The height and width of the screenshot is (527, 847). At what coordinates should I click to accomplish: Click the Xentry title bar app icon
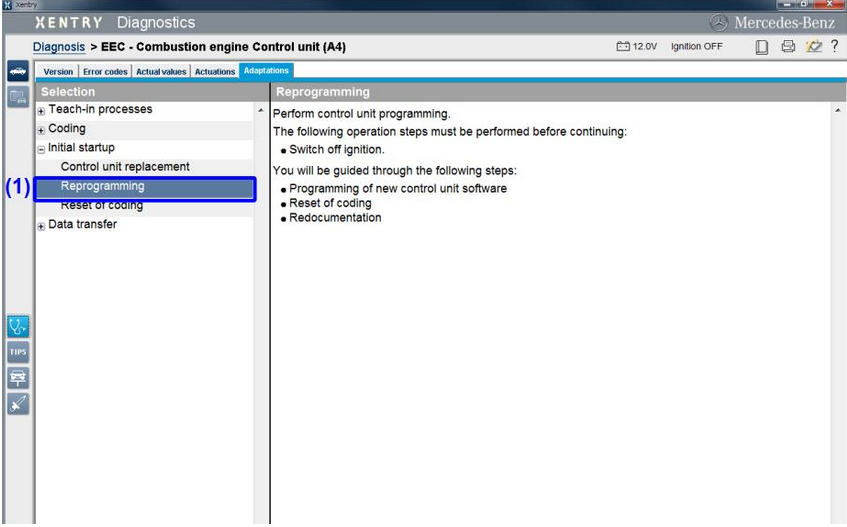7,4
